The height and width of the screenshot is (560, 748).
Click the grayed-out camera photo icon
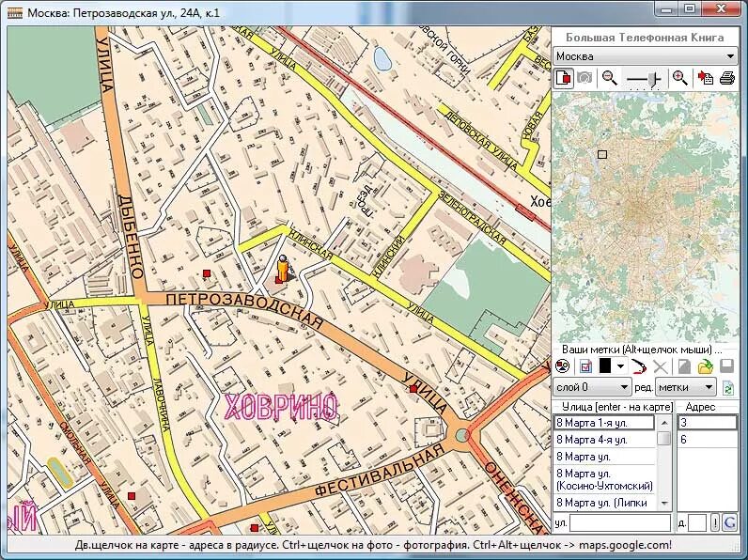pos(584,77)
